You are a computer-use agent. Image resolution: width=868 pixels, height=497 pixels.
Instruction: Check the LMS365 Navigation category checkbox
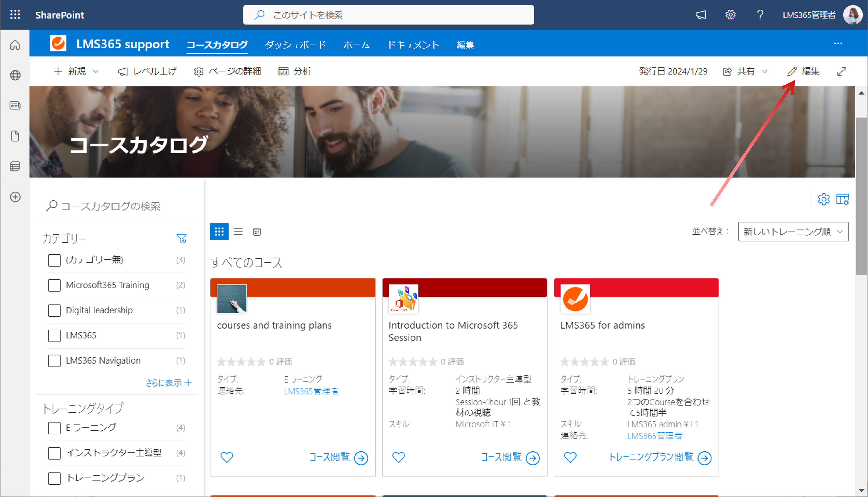(x=54, y=361)
